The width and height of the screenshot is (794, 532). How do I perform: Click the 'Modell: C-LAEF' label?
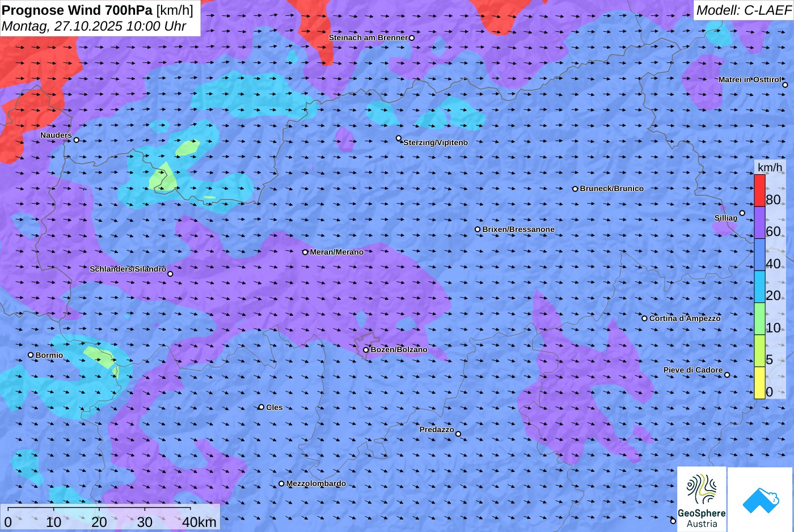744,10
